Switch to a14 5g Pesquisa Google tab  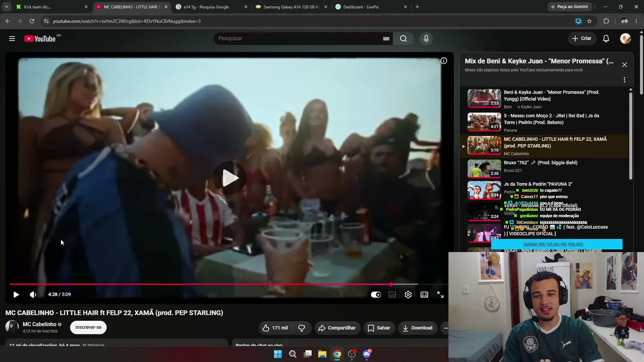click(211, 7)
